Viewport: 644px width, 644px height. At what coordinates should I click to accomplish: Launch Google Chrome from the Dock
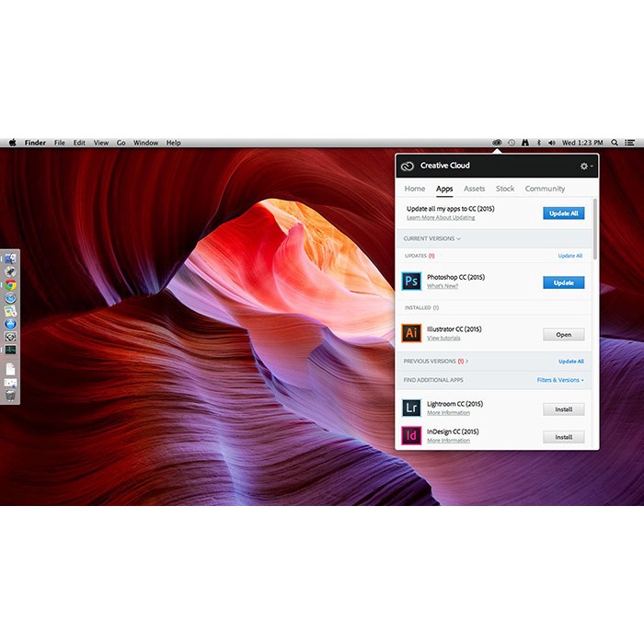10,285
